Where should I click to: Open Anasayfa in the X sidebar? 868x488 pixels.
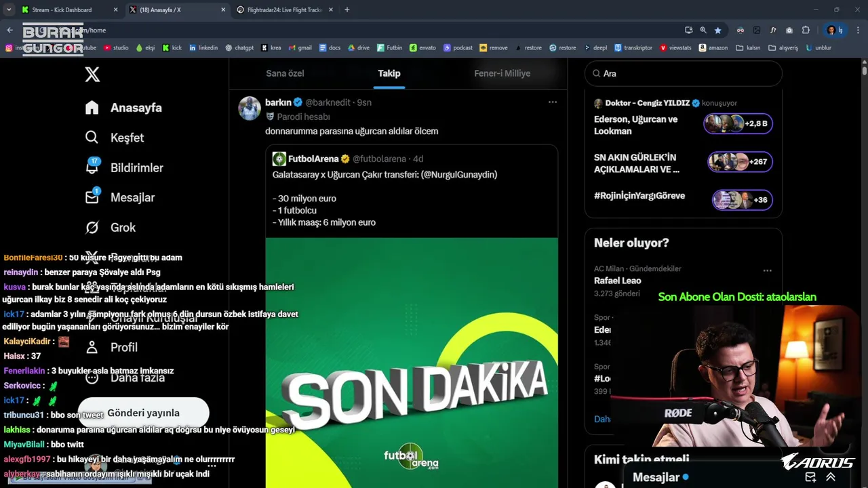click(x=123, y=108)
